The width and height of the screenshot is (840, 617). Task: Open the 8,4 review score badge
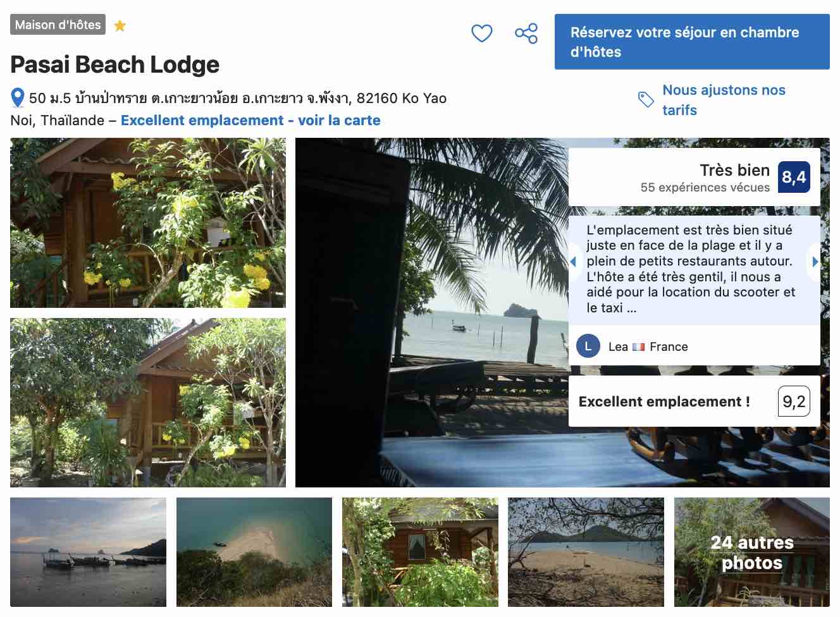[794, 177]
